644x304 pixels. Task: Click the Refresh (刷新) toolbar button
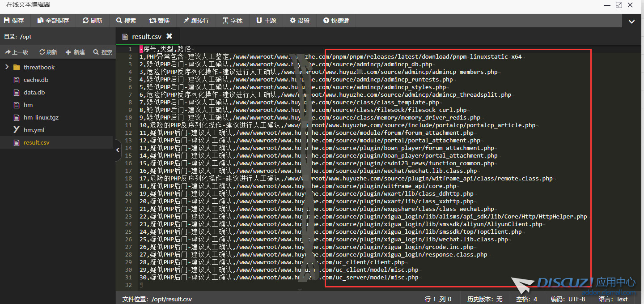click(93, 21)
